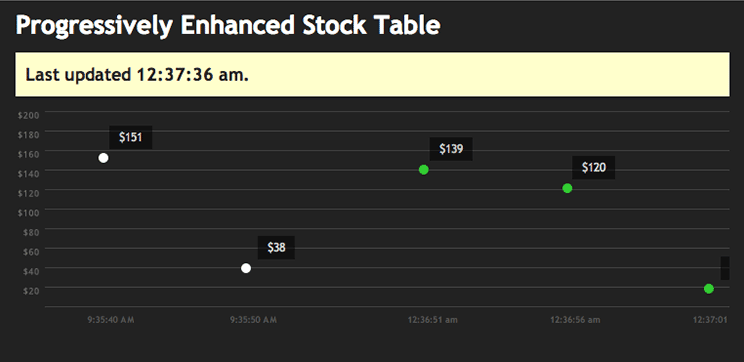This screenshot has height=362, width=744.
Task: Click the Last updated status banner
Action: click(372, 74)
